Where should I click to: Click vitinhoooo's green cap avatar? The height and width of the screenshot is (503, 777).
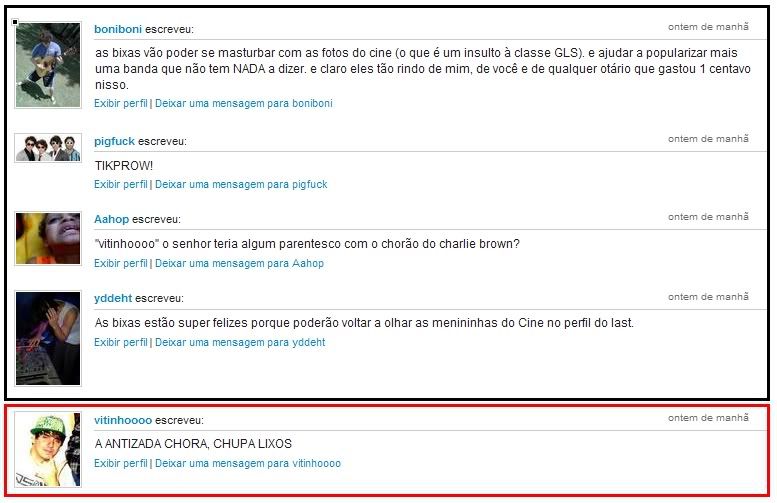[48, 449]
